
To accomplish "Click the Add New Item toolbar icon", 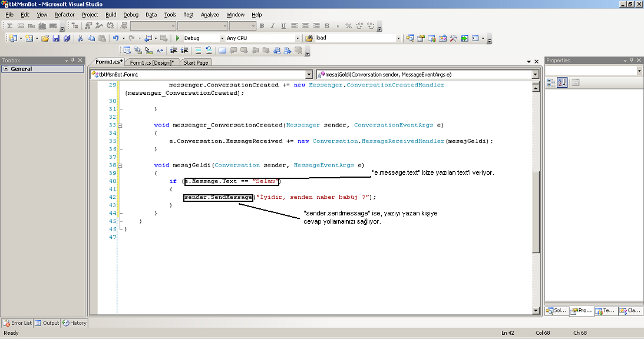I will tap(29, 38).
